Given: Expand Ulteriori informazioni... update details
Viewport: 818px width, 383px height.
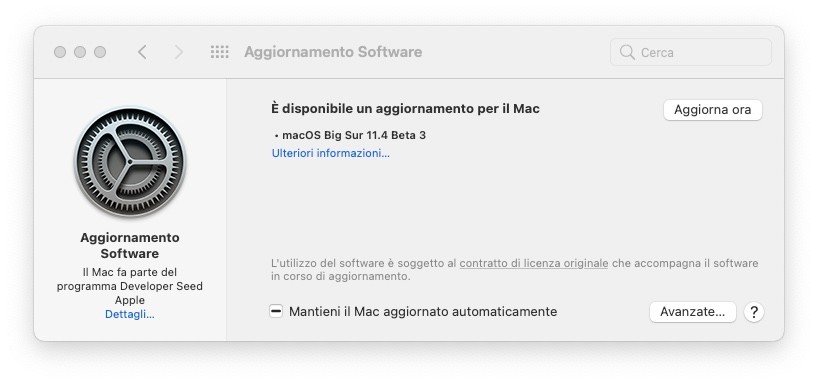Looking at the screenshot, I should (331, 153).
